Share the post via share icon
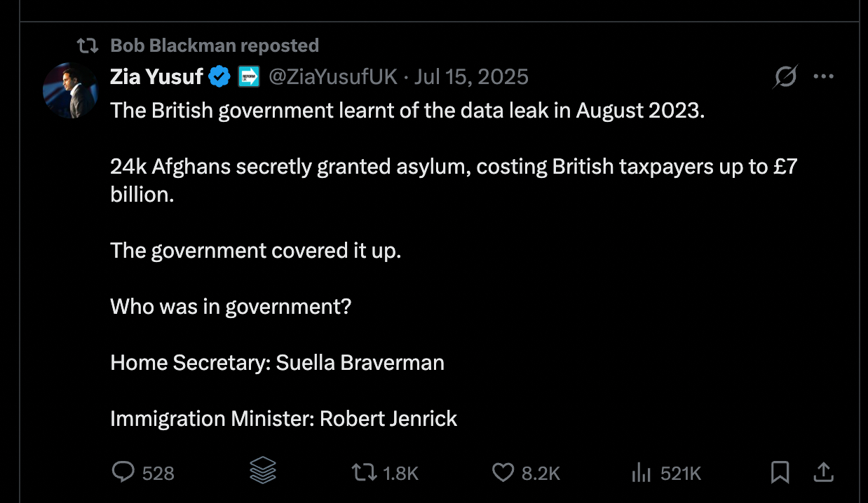 (824, 473)
